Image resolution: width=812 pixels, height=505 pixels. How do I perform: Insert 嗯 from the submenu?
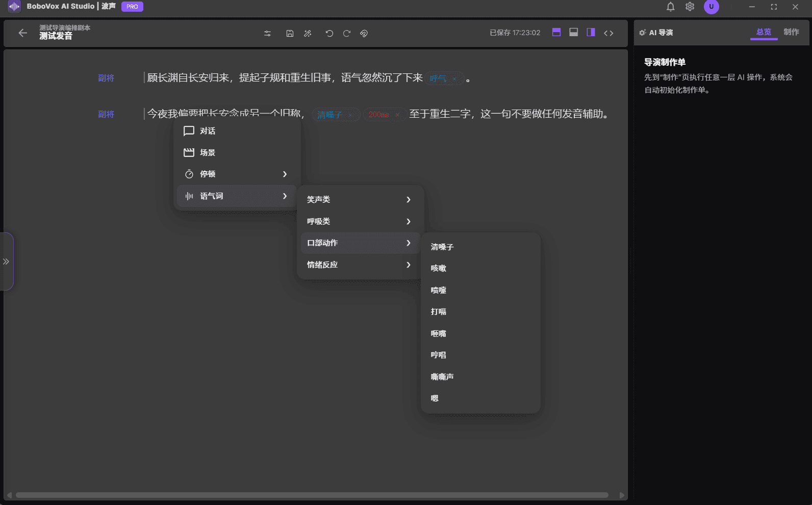tap(480, 398)
